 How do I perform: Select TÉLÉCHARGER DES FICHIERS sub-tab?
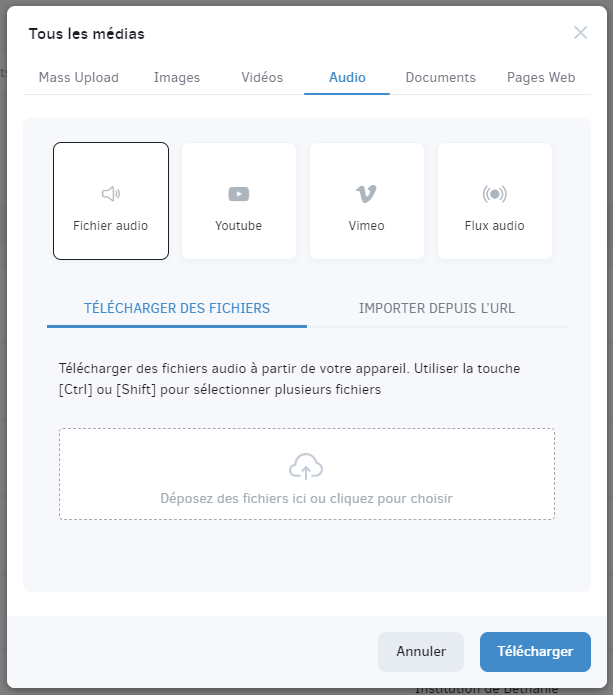click(177, 308)
